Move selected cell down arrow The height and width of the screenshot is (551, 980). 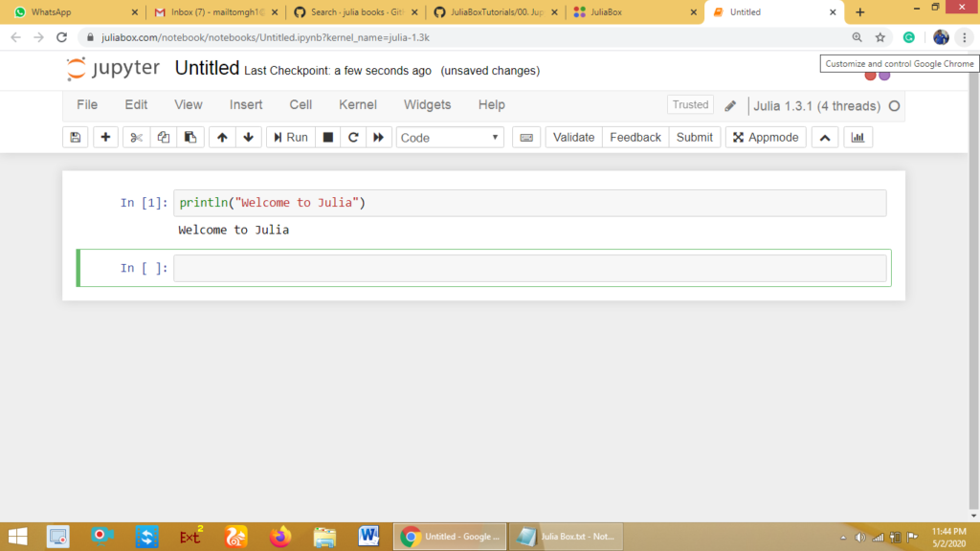tap(249, 138)
